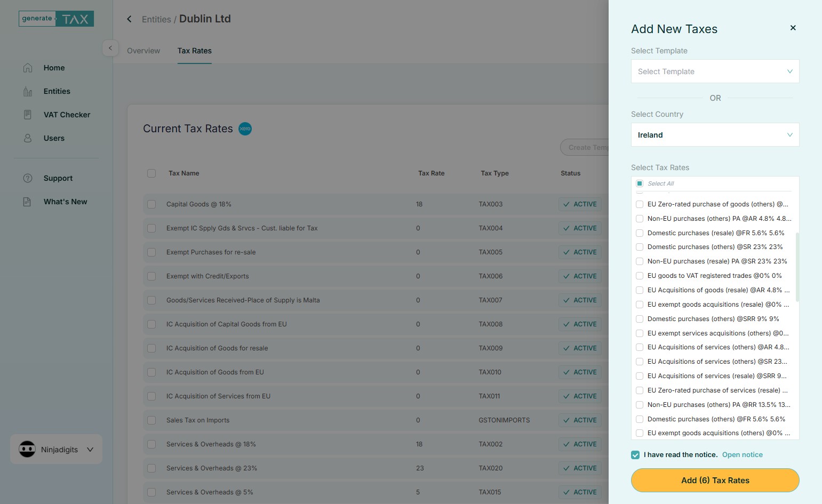Tick the checkbox for Exempt Purchases for re-sale
822x504 pixels.
[151, 252]
